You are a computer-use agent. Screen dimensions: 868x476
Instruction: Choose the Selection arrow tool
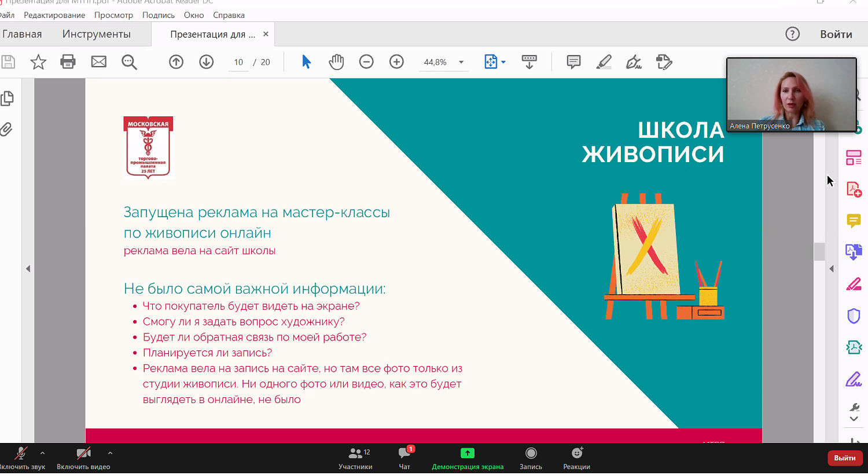[x=306, y=61]
